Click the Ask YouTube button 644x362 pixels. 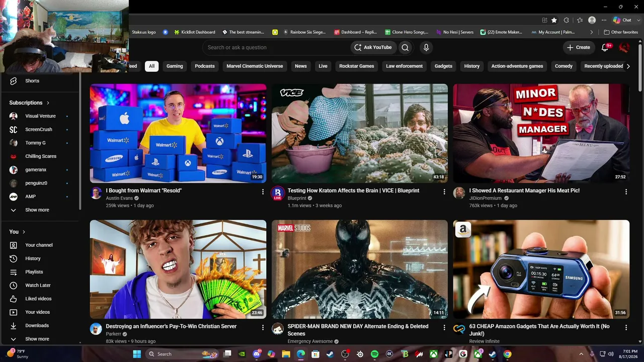pos(372,47)
